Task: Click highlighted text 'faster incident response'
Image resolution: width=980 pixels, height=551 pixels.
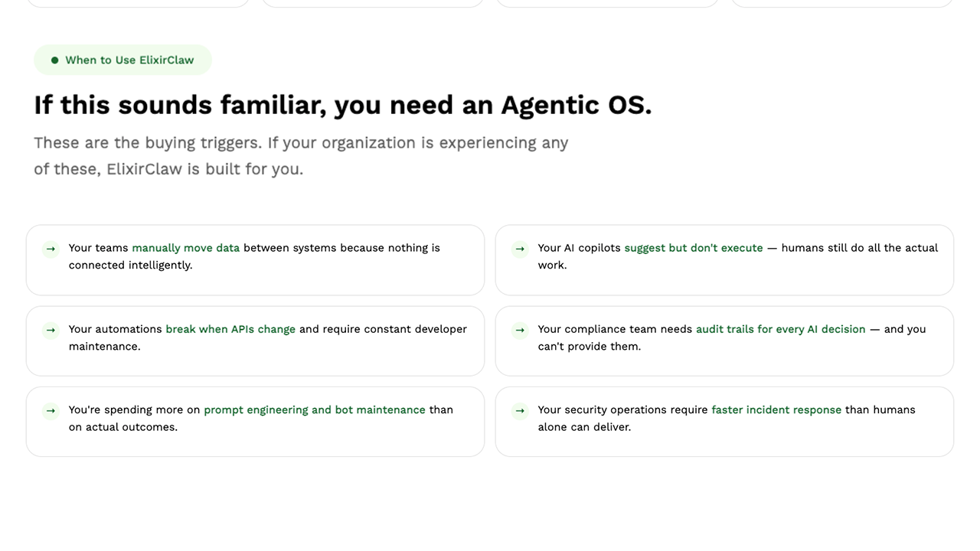Action: pyautogui.click(x=776, y=410)
